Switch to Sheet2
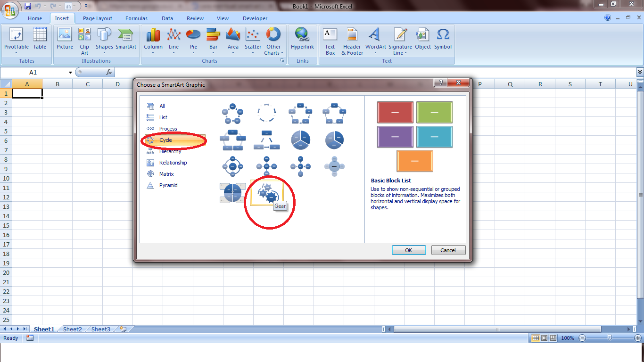644x362 pixels. click(x=72, y=329)
